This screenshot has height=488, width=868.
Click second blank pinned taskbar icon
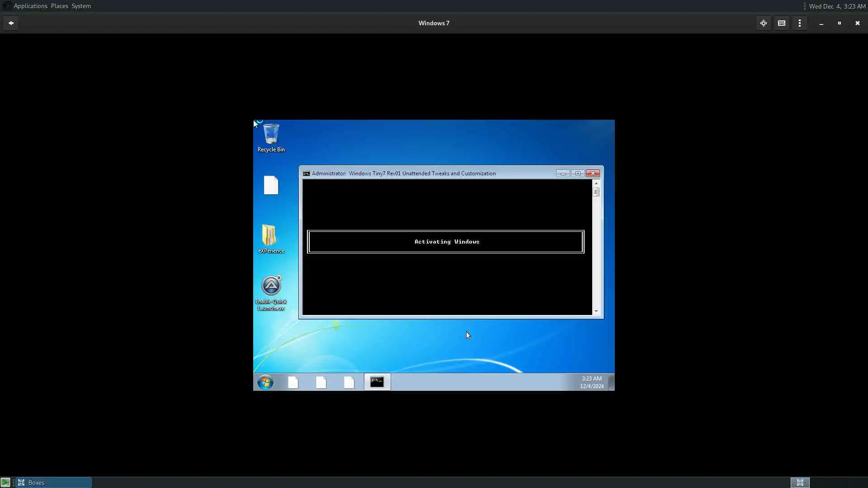[x=321, y=382]
